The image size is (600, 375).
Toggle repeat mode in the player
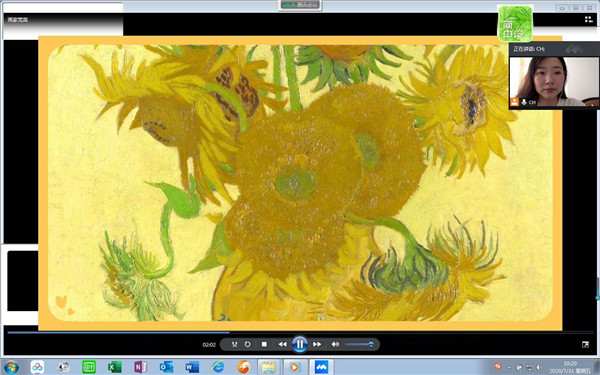click(248, 344)
